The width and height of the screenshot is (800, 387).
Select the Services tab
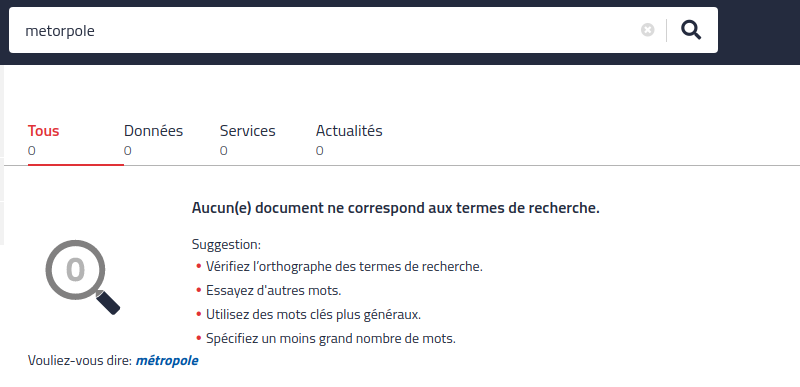pos(247,131)
